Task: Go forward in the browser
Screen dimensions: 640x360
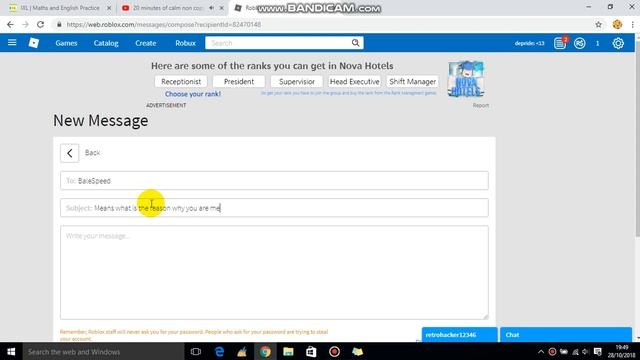Action: point(25,24)
